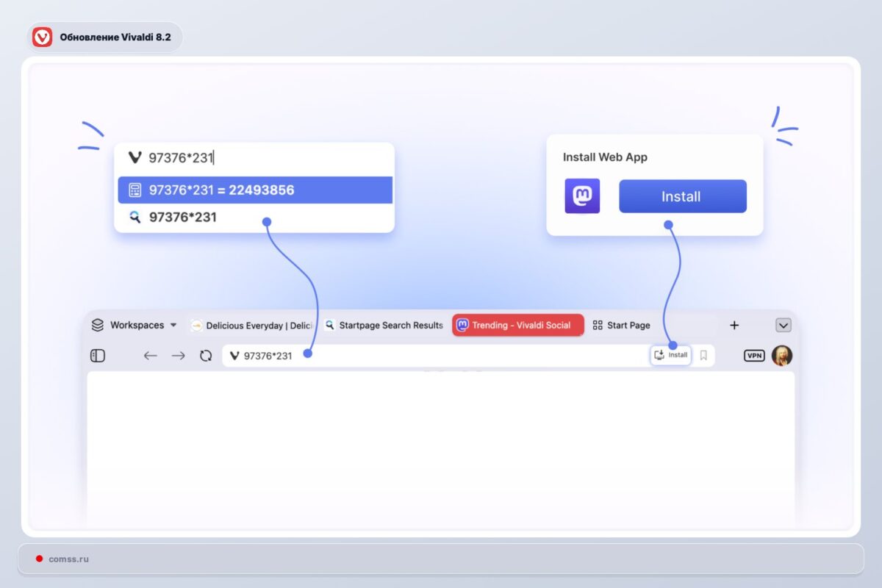Viewport: 882px width, 588px height.
Task: Open the VPN button
Action: [754, 356]
